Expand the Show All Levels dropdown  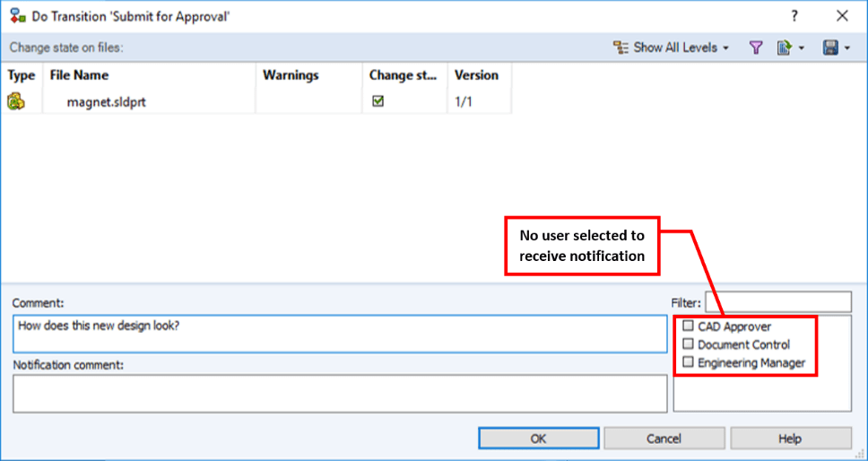(725, 48)
